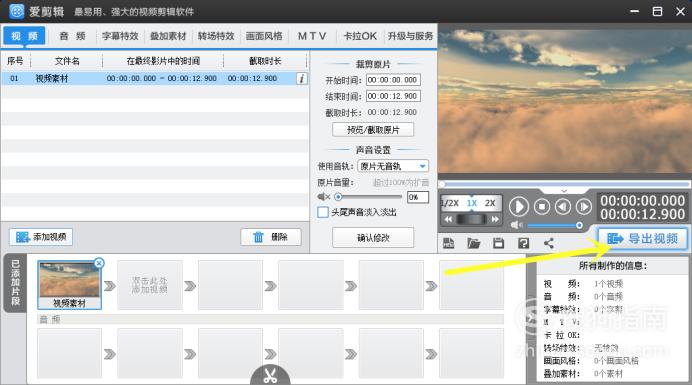
Task: Select 2X playback speed
Action: [490, 203]
